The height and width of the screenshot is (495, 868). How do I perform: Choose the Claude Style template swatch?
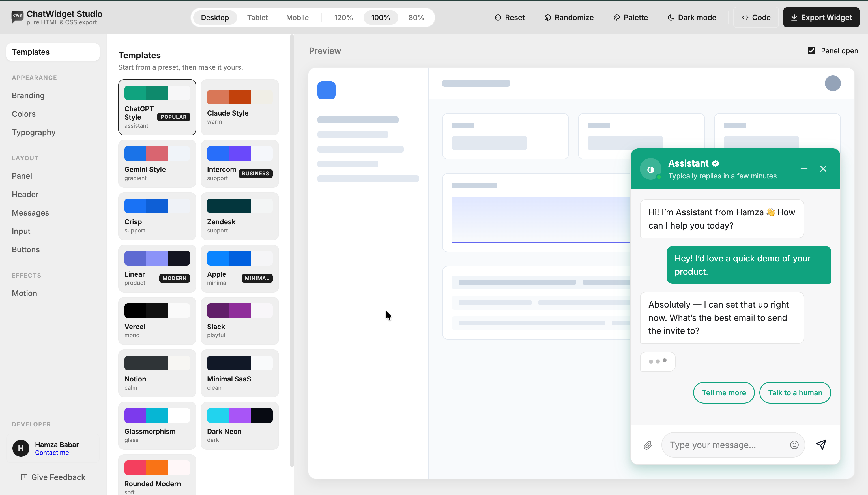click(x=240, y=97)
